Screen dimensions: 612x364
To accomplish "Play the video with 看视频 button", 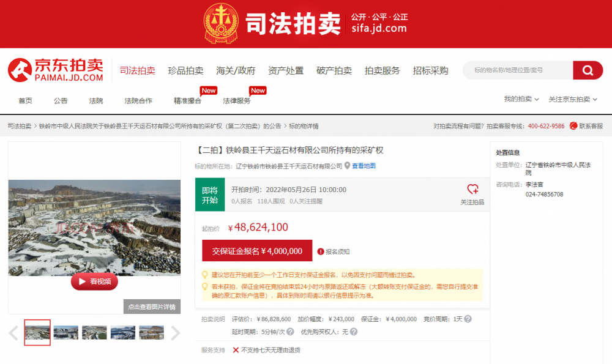I will click(x=94, y=281).
